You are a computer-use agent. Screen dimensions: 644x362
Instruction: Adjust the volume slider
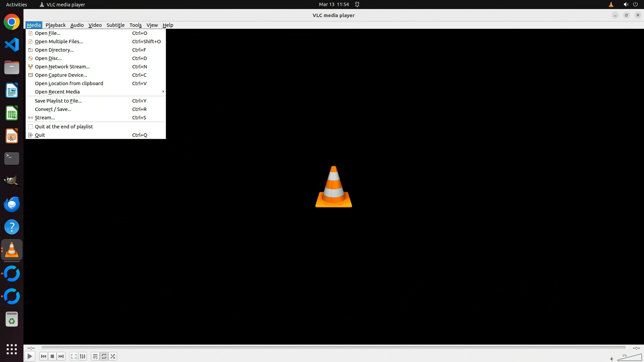[630, 358]
